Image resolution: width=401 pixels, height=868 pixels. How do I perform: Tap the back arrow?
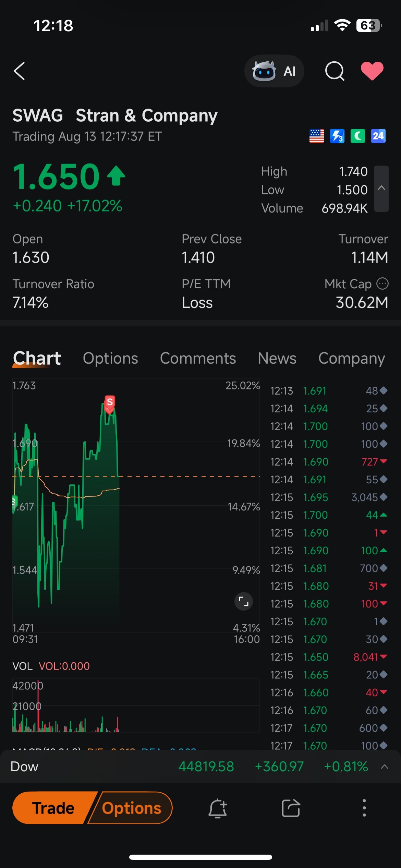point(19,71)
